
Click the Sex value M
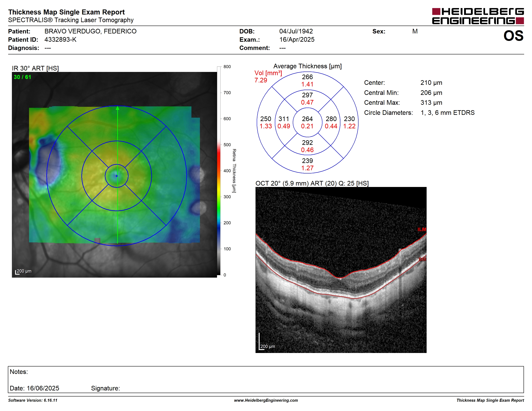(x=415, y=31)
